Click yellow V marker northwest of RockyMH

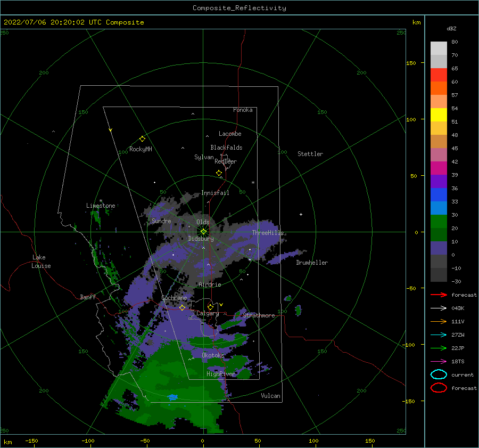[x=111, y=130]
